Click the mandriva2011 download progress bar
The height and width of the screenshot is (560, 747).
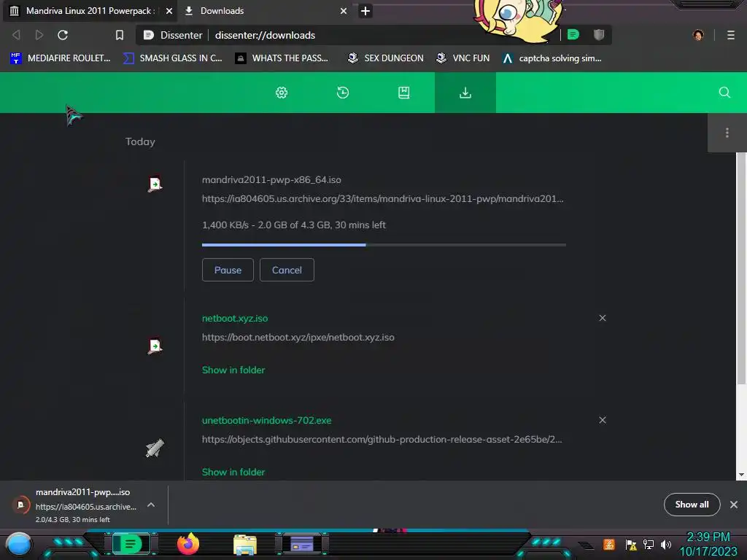point(384,245)
